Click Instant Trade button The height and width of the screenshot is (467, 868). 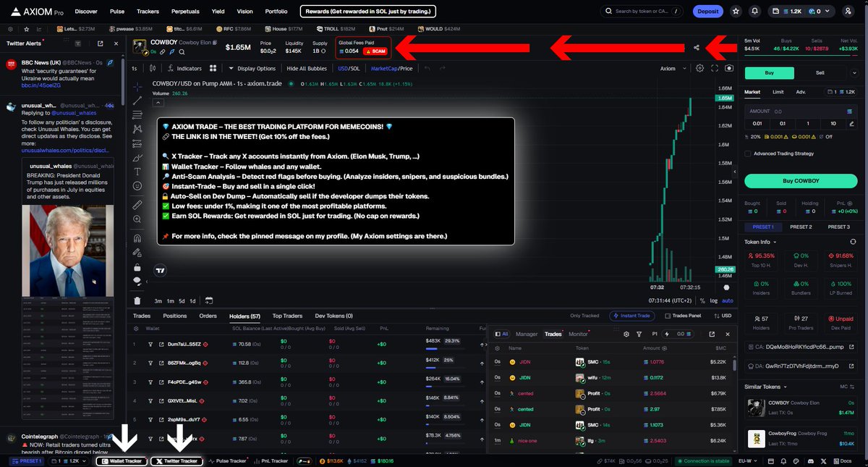(634, 316)
